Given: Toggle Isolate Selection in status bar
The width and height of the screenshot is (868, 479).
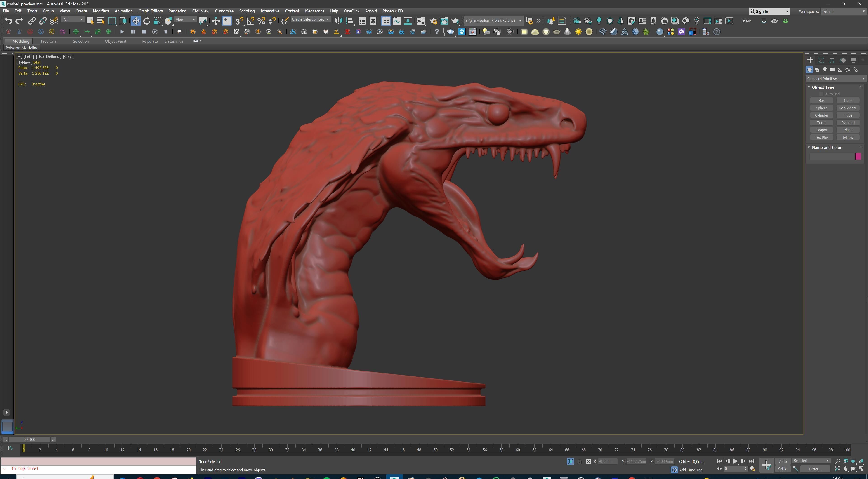Looking at the screenshot, I should pos(570,461).
